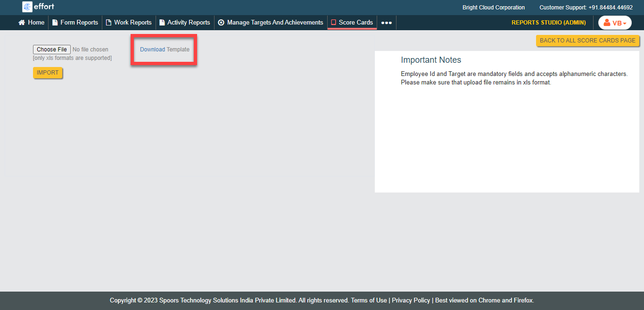Open REPORTS STUDIO (ADMIN) link

548,23
